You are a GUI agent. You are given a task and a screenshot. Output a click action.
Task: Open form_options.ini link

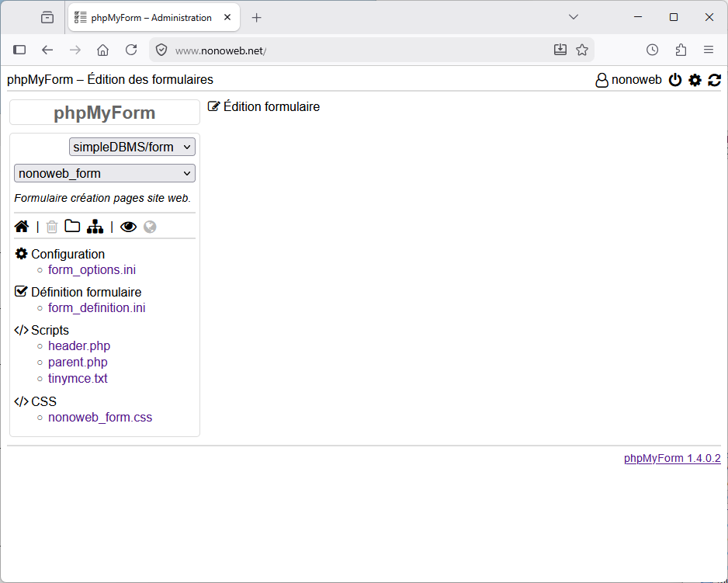[92, 270]
